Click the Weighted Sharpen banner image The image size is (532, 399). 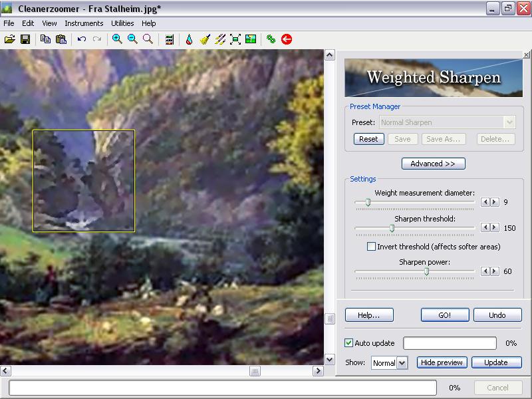434,78
